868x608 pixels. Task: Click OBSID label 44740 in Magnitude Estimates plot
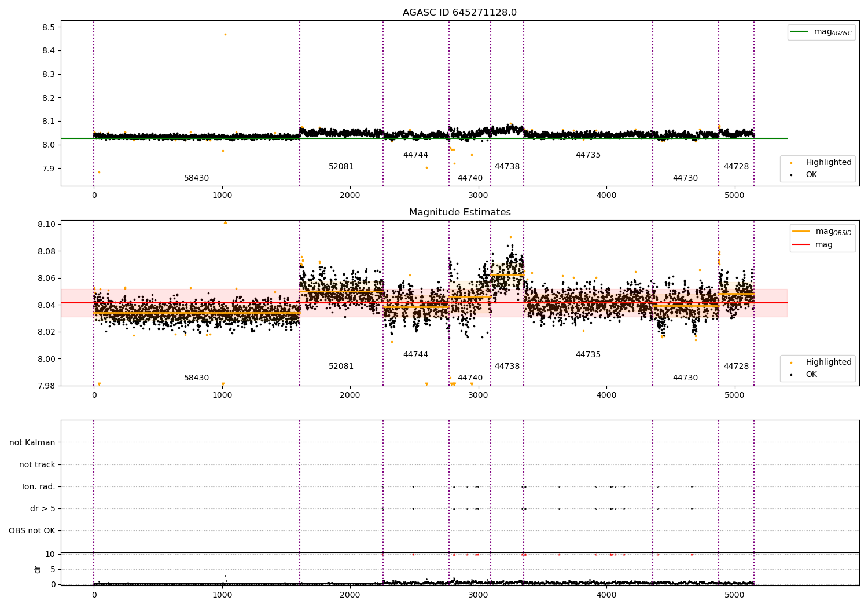[470, 378]
